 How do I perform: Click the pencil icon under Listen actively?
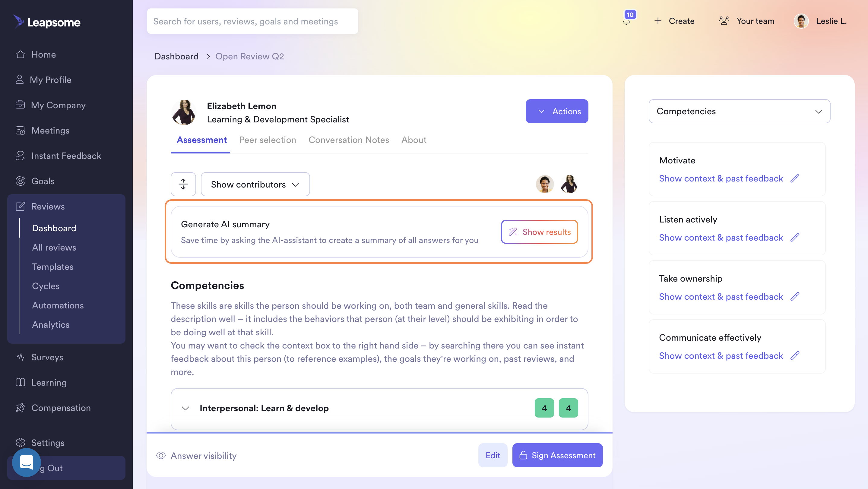(795, 238)
